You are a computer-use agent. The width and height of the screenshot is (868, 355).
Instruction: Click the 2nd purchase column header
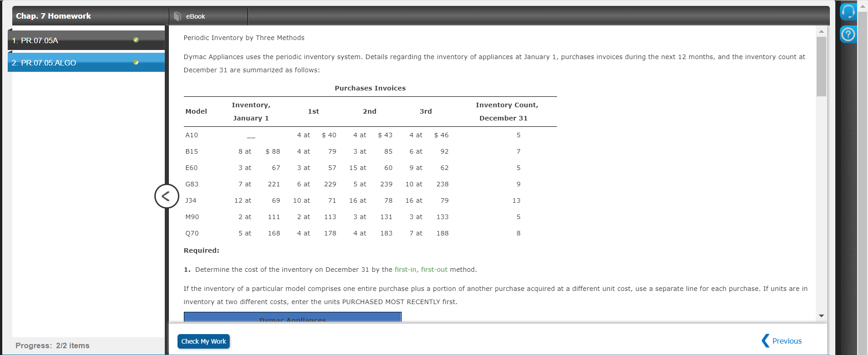point(370,111)
